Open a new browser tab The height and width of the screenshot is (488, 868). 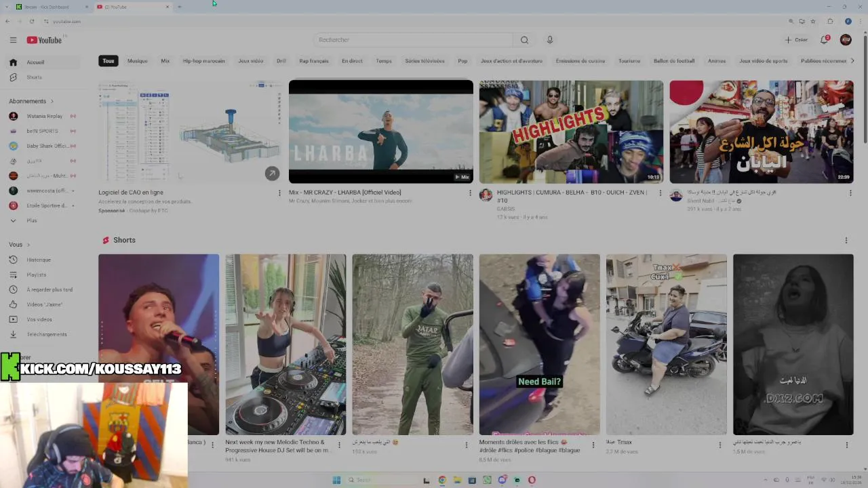tap(180, 7)
